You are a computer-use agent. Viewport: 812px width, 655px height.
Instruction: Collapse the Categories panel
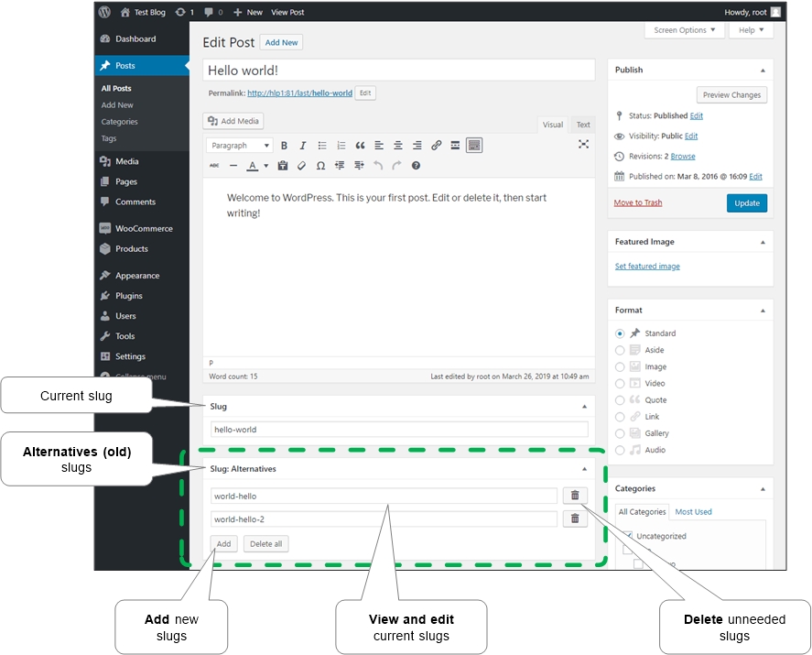click(x=763, y=489)
